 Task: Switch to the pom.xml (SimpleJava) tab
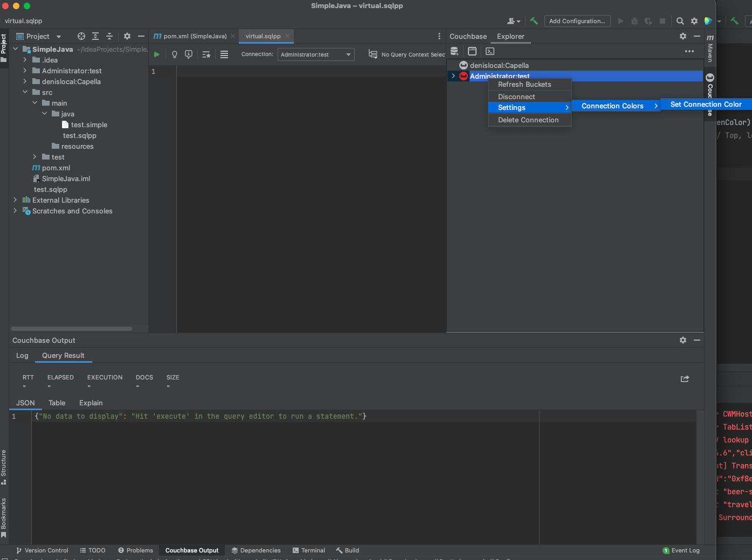point(194,36)
